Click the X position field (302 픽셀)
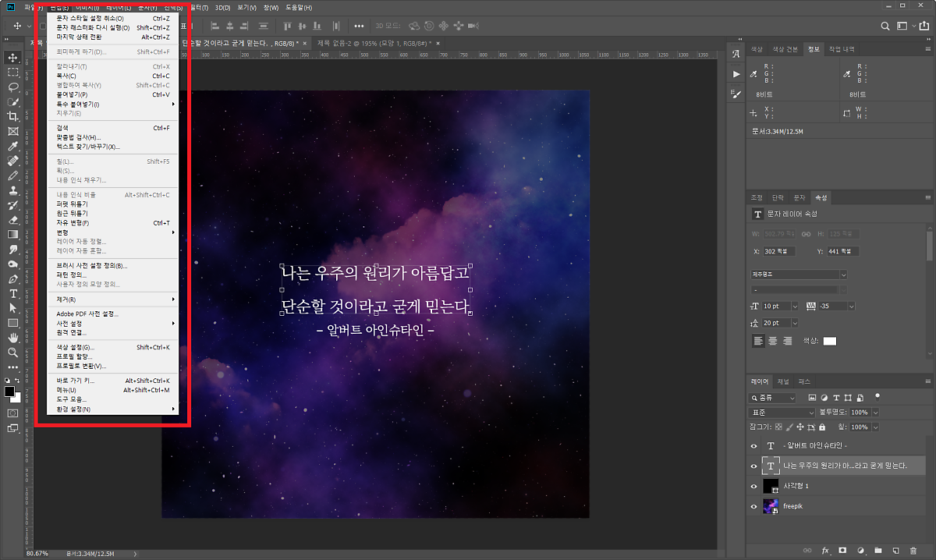The width and height of the screenshot is (936, 560). 779,252
